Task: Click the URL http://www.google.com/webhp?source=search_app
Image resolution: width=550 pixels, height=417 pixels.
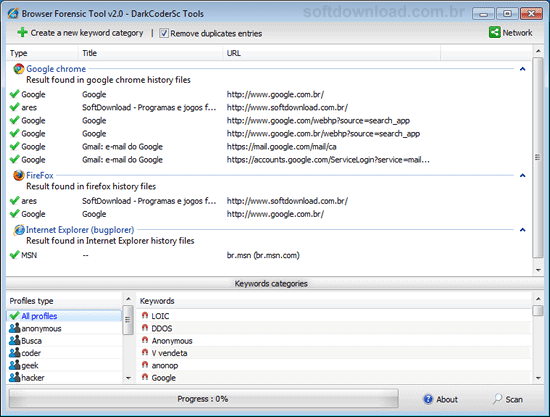Action: pyautogui.click(x=318, y=121)
